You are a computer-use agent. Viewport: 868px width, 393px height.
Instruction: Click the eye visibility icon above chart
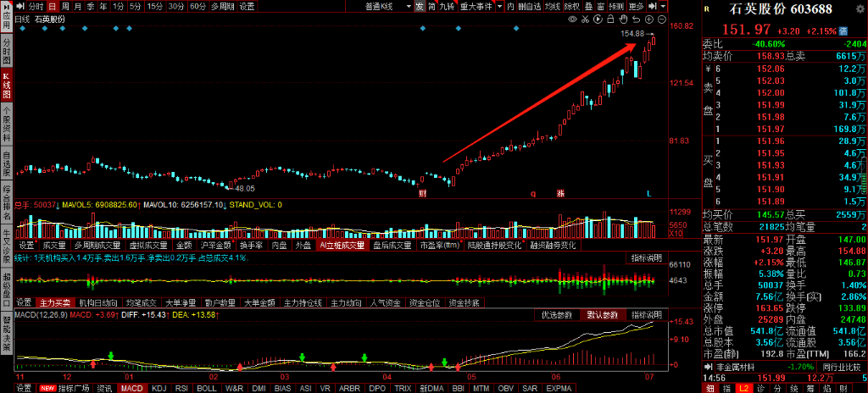(x=573, y=19)
